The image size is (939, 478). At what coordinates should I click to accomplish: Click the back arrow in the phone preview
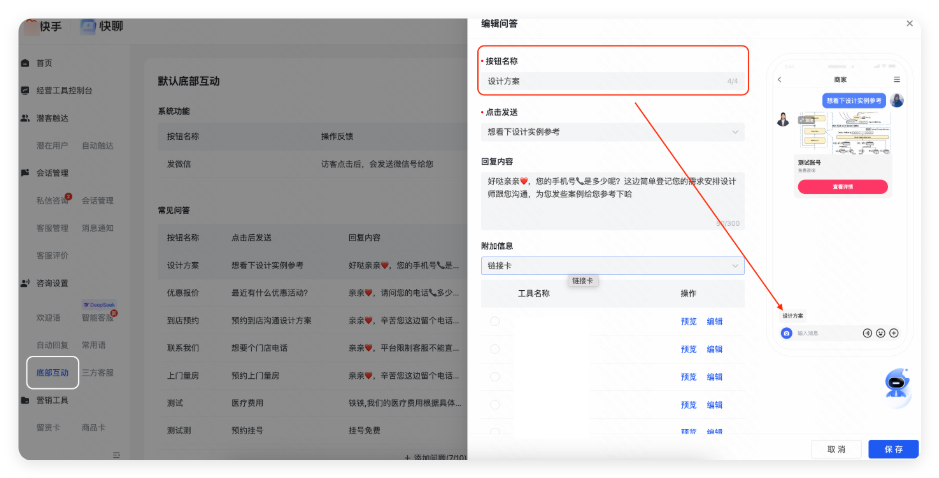(x=779, y=80)
